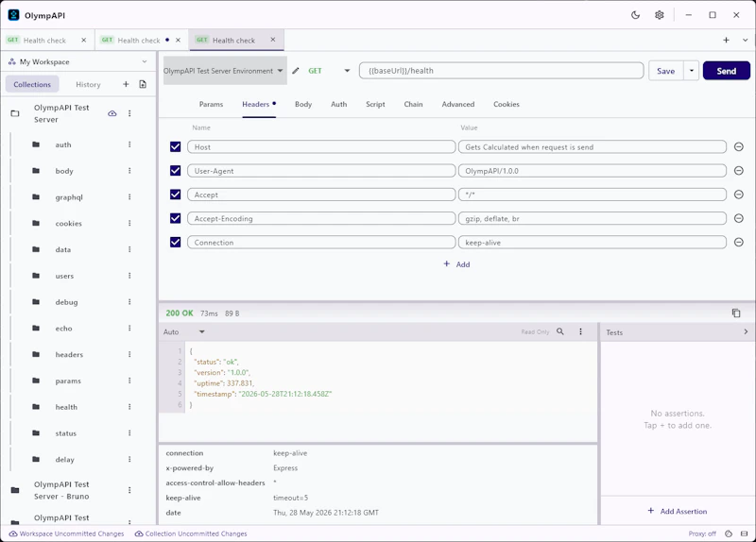Image resolution: width=756 pixels, height=542 pixels.
Task: Switch to the Cookies tab
Action: click(x=507, y=104)
